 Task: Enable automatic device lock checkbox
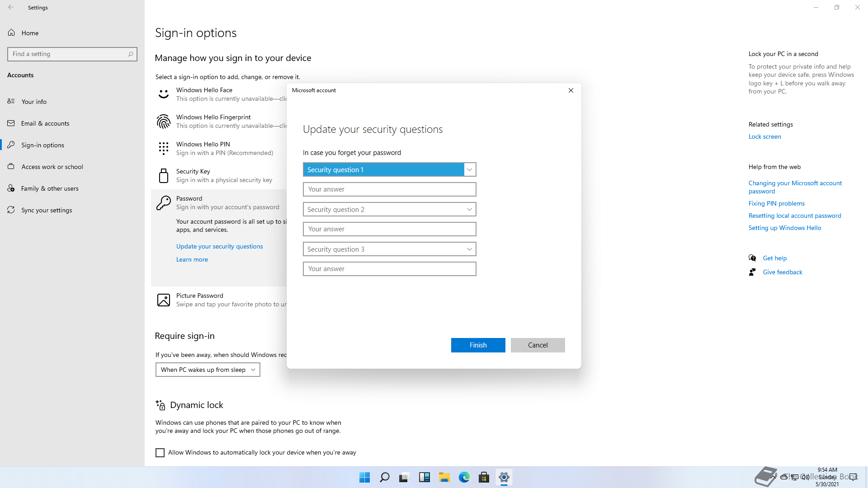160,453
